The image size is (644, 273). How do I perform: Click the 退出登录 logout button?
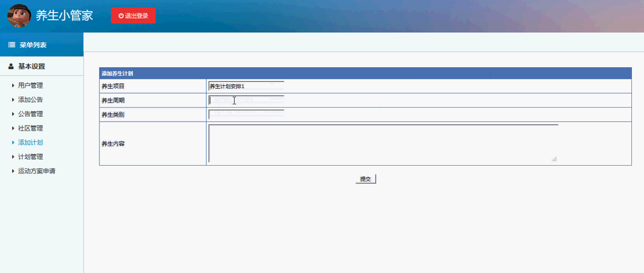(133, 15)
